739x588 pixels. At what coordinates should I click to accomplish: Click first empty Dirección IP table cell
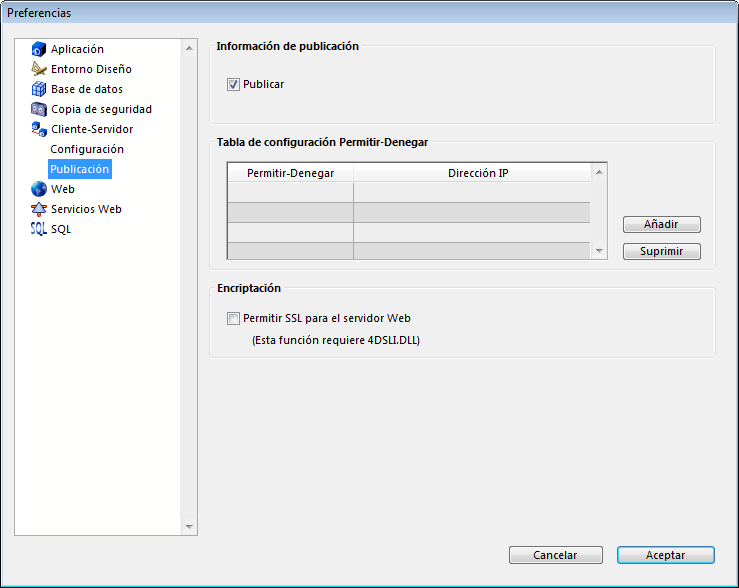pos(472,193)
